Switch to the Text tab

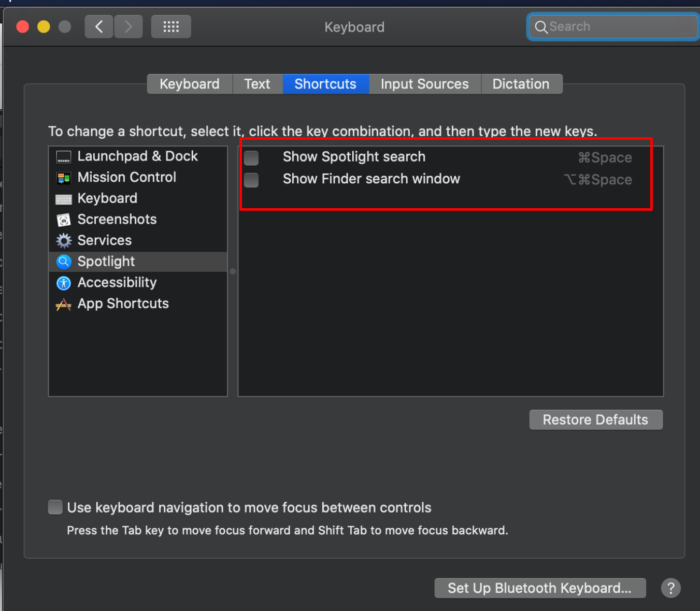click(257, 84)
